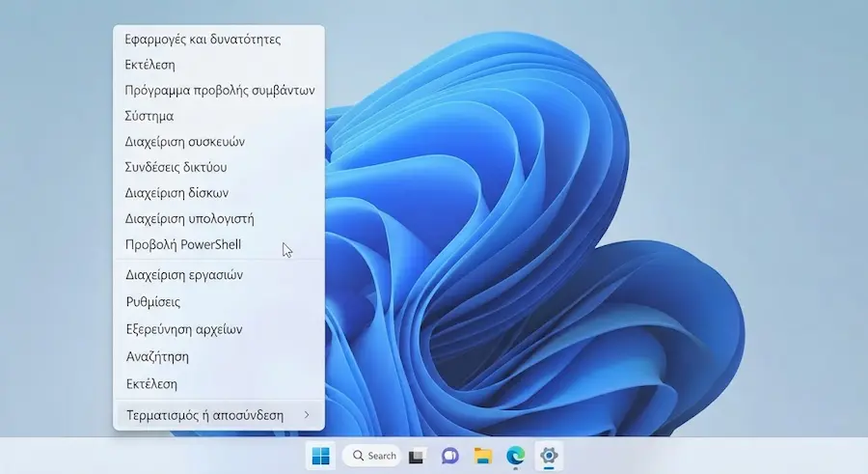Image resolution: width=868 pixels, height=474 pixels.
Task: Expand the Τερματισμός ή αποσύνδεση submenu arrow
Action: [307, 415]
